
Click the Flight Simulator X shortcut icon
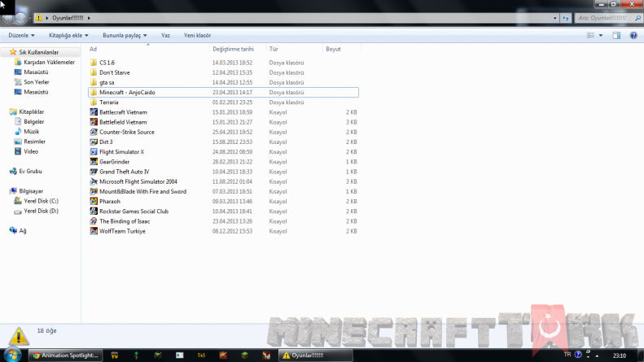(94, 152)
